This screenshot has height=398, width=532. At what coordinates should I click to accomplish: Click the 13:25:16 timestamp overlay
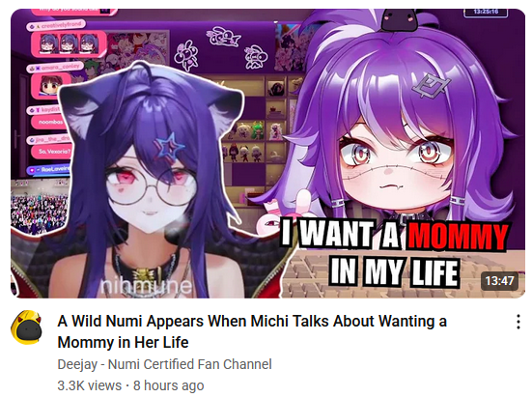click(486, 12)
